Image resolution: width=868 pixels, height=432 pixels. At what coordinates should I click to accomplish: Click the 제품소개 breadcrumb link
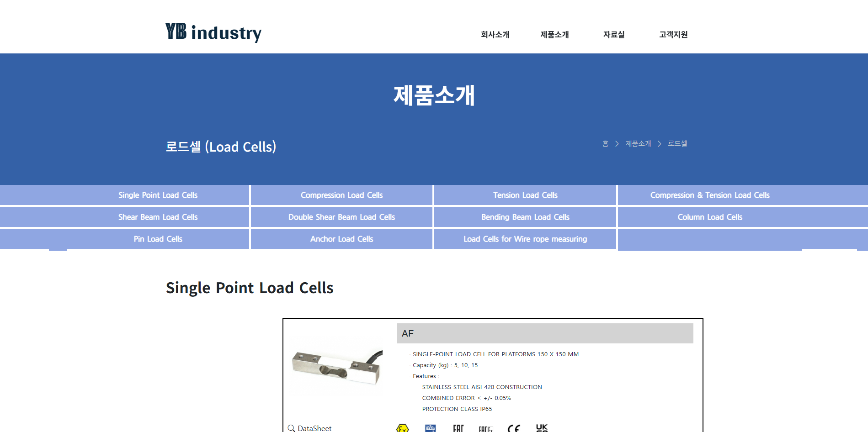click(638, 144)
